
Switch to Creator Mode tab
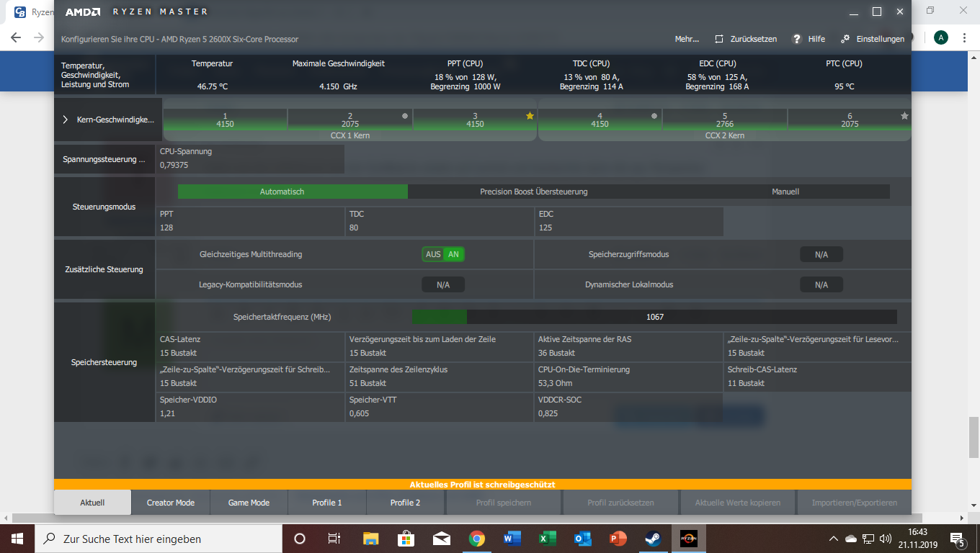pyautogui.click(x=171, y=503)
